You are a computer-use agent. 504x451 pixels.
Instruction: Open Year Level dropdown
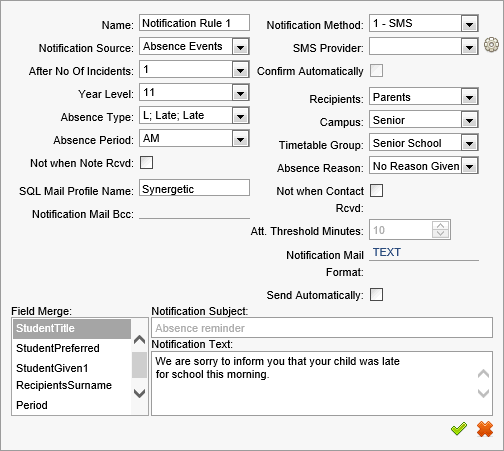pos(240,93)
